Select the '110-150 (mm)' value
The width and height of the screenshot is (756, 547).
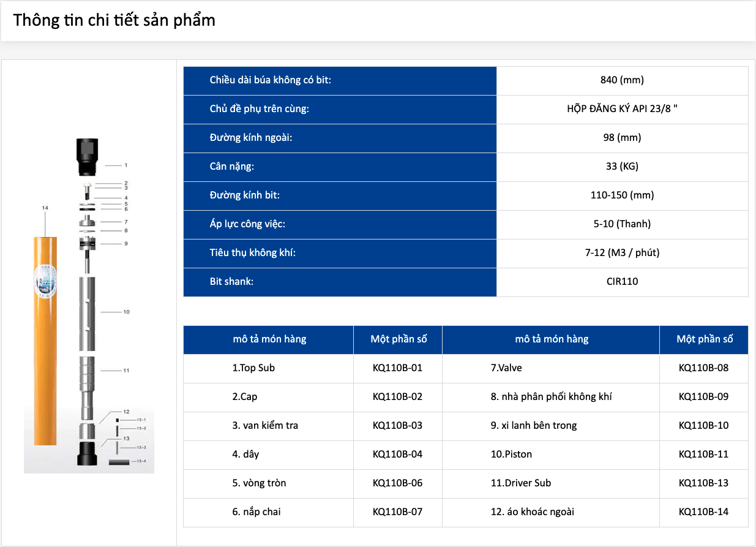tap(622, 195)
